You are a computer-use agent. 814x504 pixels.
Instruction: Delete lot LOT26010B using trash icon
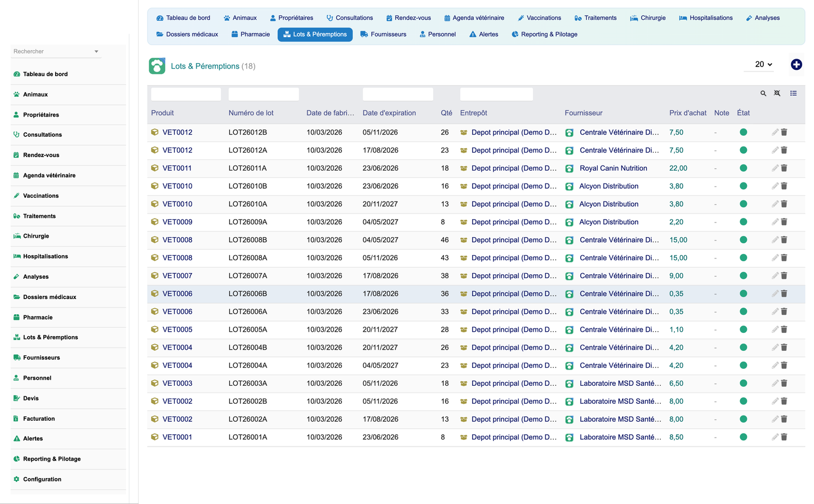tap(784, 186)
